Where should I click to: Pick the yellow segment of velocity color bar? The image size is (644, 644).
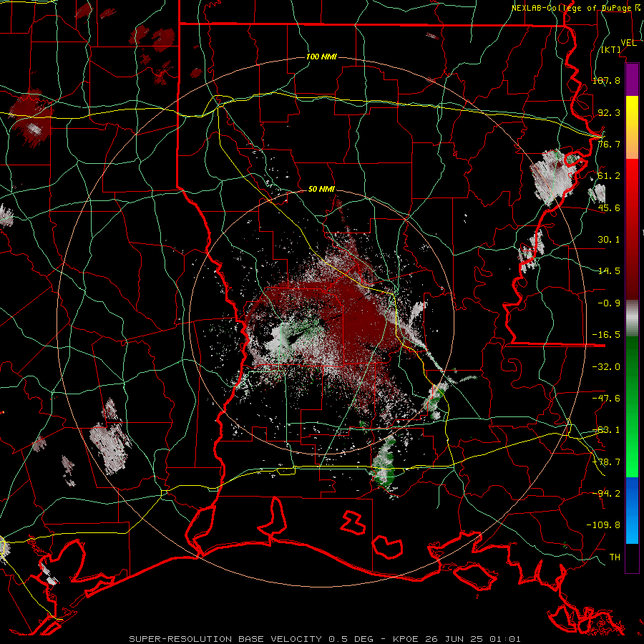click(x=632, y=127)
